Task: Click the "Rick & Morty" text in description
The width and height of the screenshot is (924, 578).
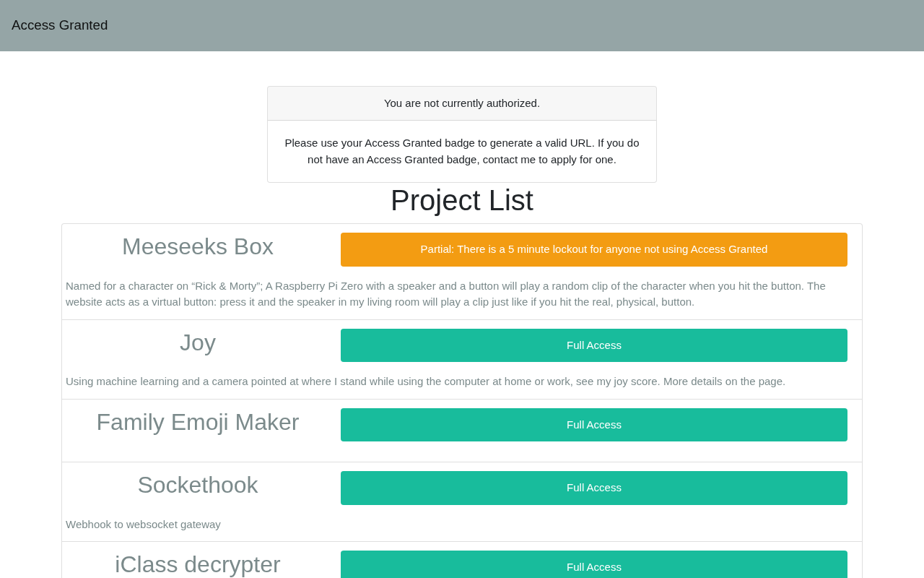Action: (226, 286)
